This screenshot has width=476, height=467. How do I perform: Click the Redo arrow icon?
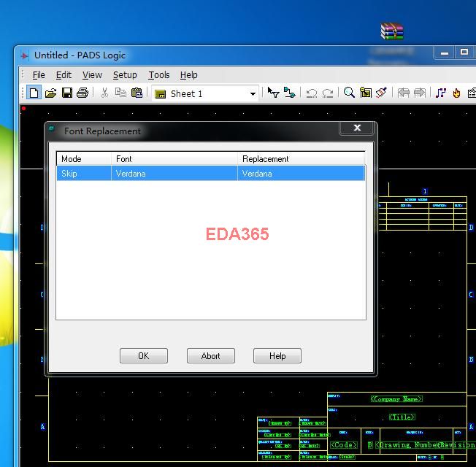[x=328, y=93]
